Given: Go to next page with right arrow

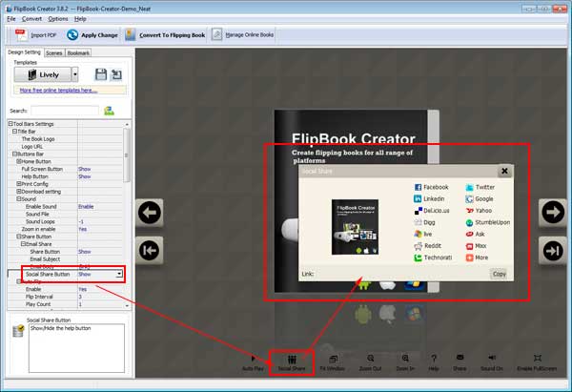Looking at the screenshot, I should click(x=553, y=213).
